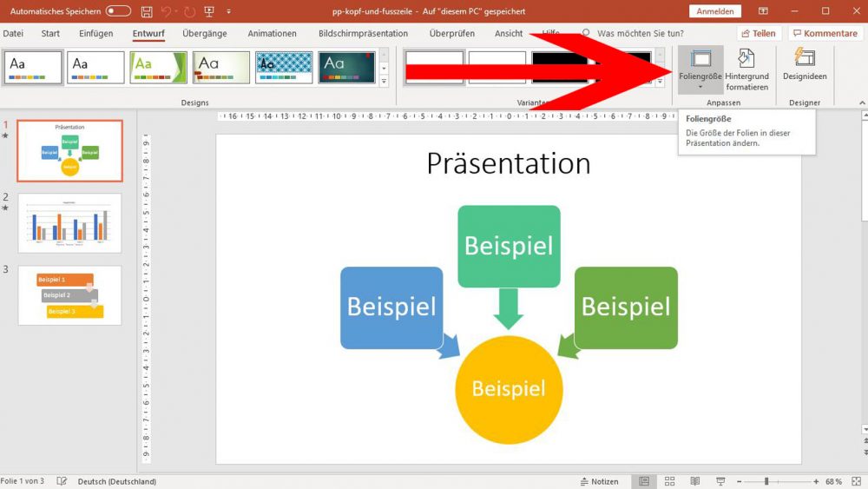868x489 pixels.
Task: Switch to slide sorter view icon
Action: click(x=670, y=481)
